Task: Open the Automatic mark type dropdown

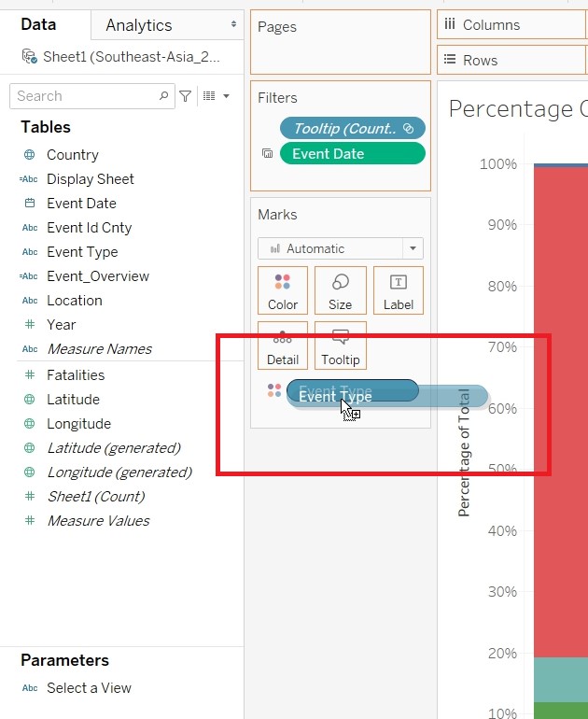Action: coord(413,248)
